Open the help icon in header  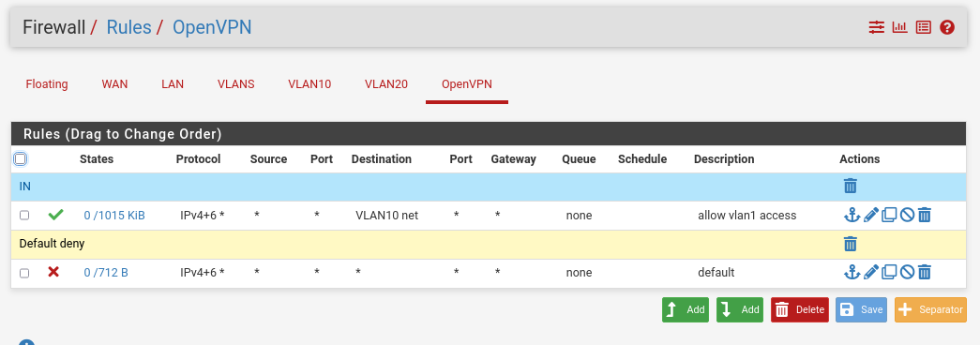tap(947, 27)
